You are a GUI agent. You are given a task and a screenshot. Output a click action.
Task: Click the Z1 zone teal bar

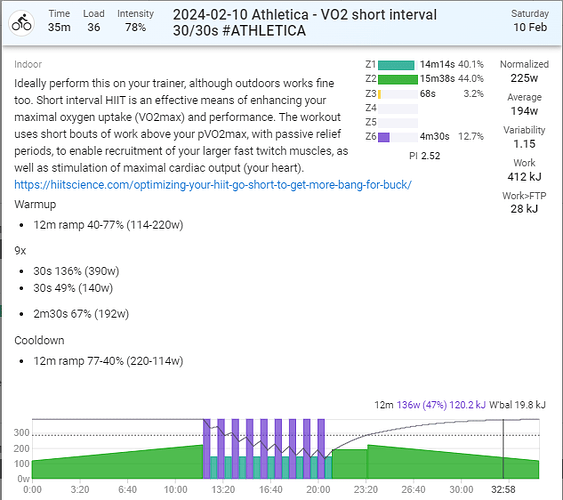[396, 65]
